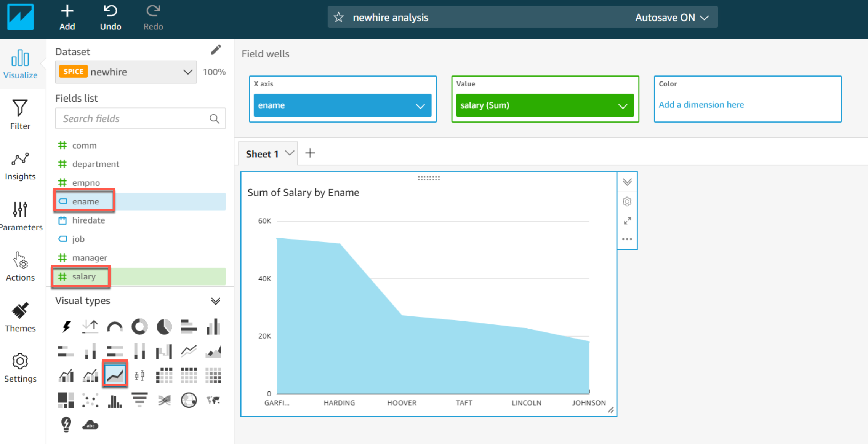Collapse the Visual types panel
868x444 pixels.
tap(216, 301)
